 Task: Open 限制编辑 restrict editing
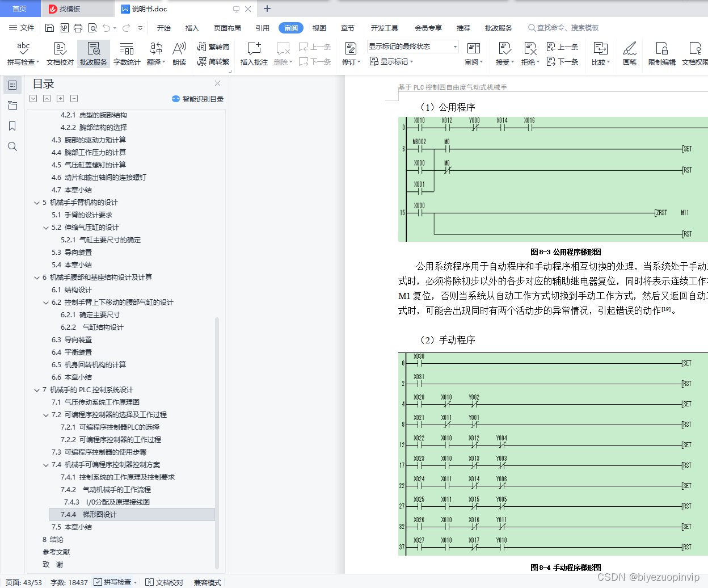pyautogui.click(x=661, y=54)
